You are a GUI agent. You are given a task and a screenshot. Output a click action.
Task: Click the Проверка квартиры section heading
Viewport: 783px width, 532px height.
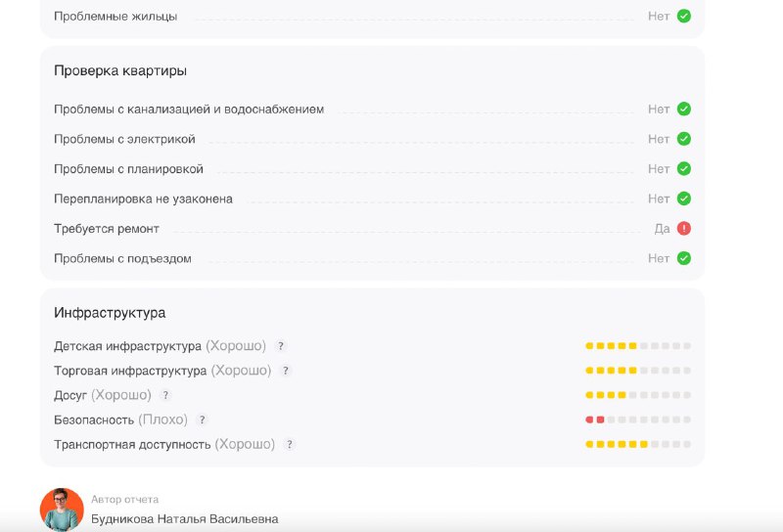(120, 71)
